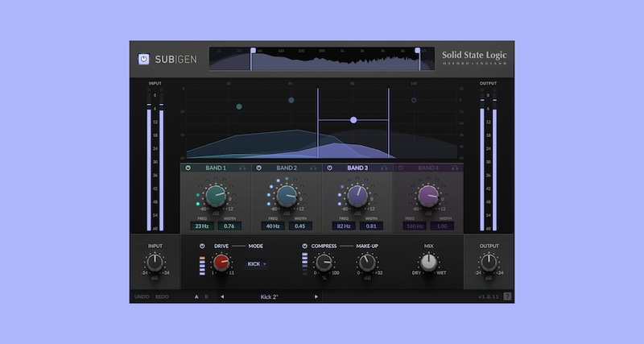Open the Kick 2" preset name menu
The height and width of the screenshot is (344, 644).
pyautogui.click(x=270, y=296)
